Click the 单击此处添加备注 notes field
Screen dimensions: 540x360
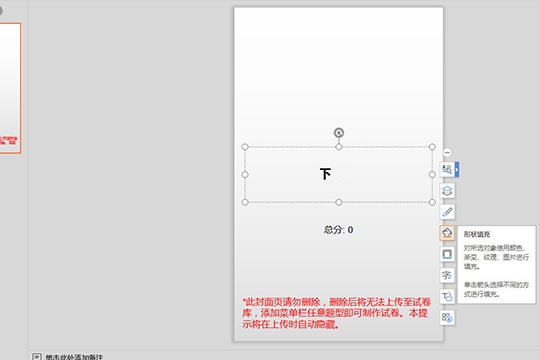[74, 357]
